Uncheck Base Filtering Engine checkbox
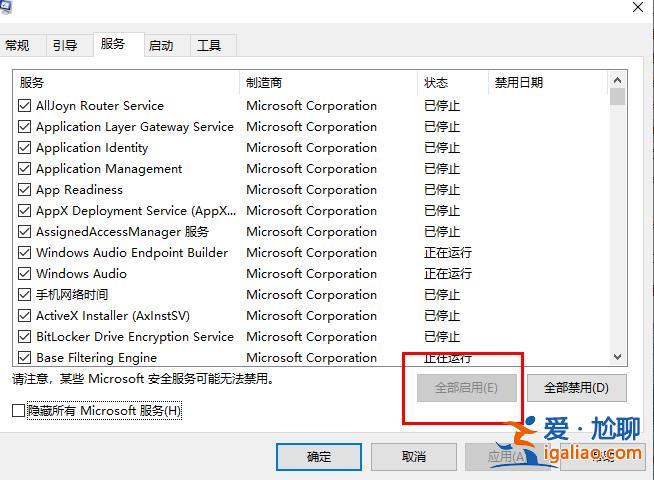654x480 pixels. pyautogui.click(x=25, y=357)
